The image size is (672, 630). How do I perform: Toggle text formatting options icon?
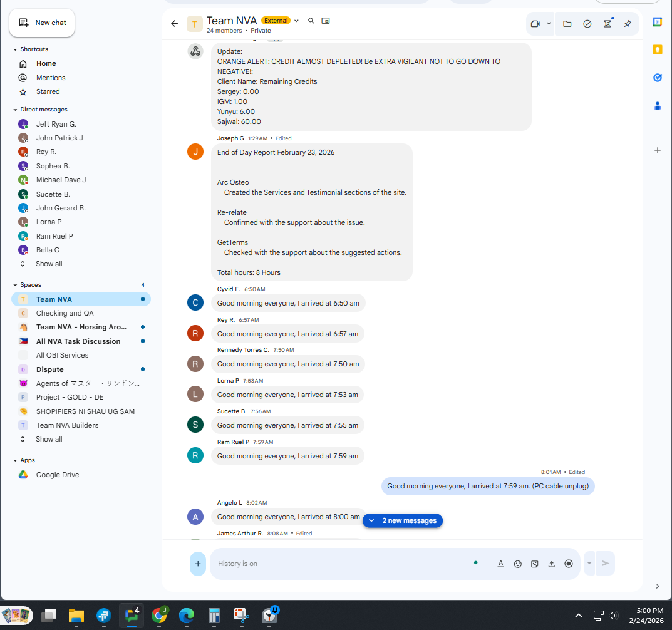click(x=500, y=564)
